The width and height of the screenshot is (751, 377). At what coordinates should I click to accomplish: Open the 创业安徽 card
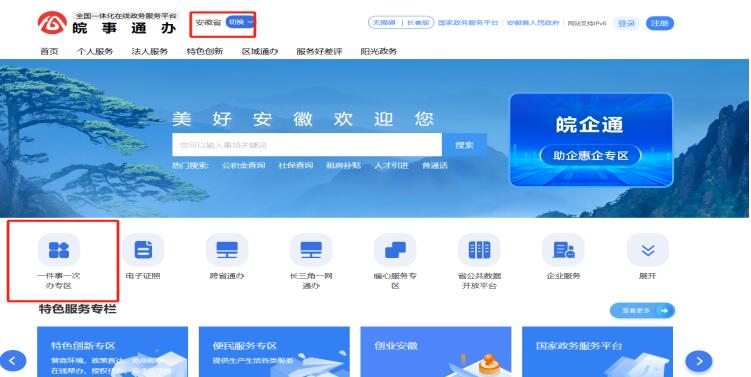pyautogui.click(x=436, y=352)
